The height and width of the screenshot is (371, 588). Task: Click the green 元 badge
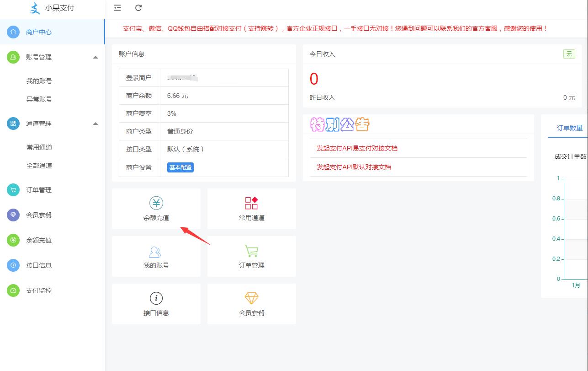click(x=569, y=54)
